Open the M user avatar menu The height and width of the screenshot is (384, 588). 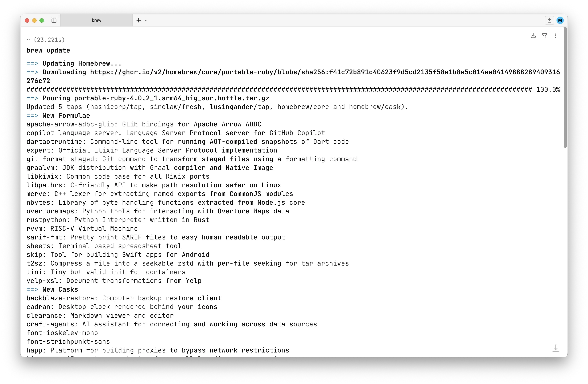[560, 20]
